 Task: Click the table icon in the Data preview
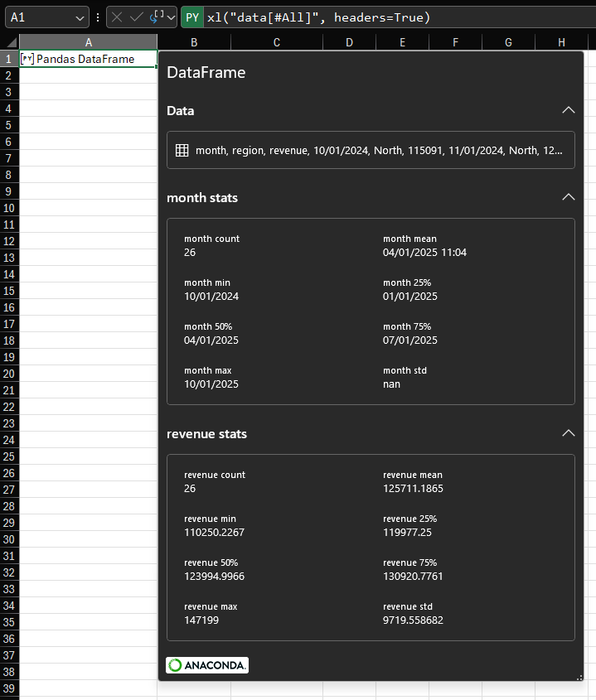[182, 151]
